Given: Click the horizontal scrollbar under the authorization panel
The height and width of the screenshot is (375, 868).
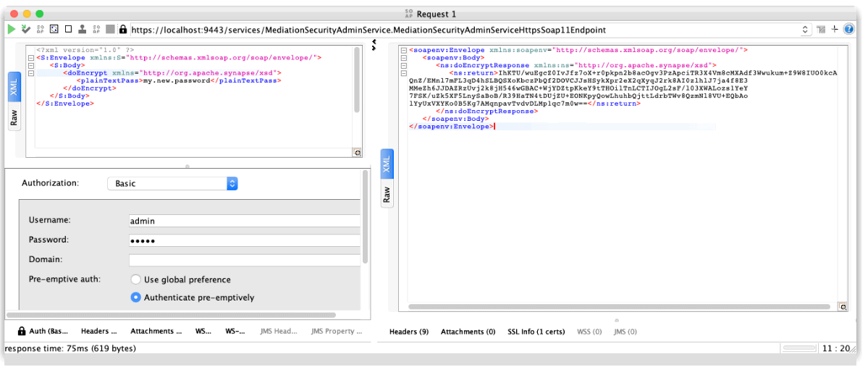Looking at the screenshot, I should (170, 316).
